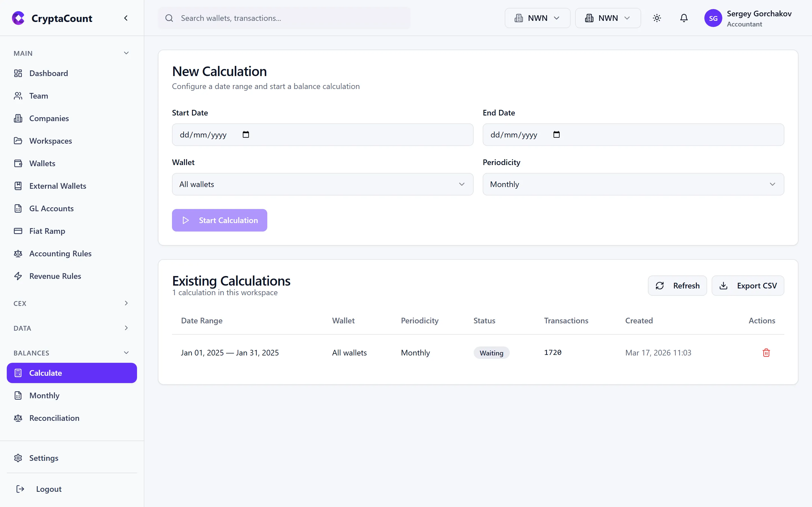Open the Reconciliation page
Viewport: 812px width, 507px height.
(54, 418)
